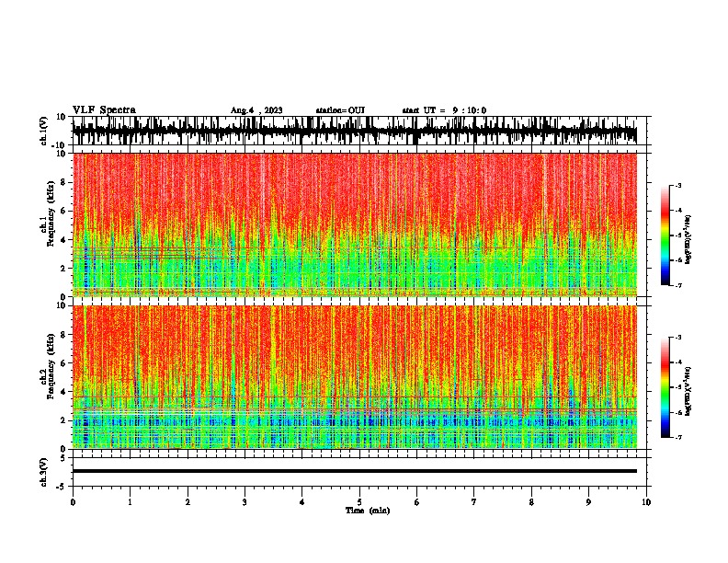Click the "station=OUI" header text

[x=340, y=110]
